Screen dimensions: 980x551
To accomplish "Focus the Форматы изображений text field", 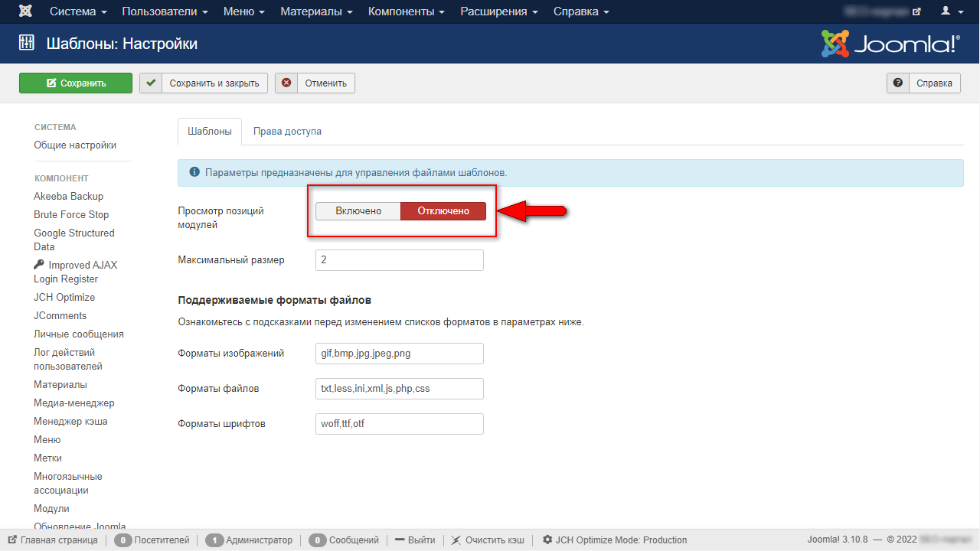I will tap(399, 354).
